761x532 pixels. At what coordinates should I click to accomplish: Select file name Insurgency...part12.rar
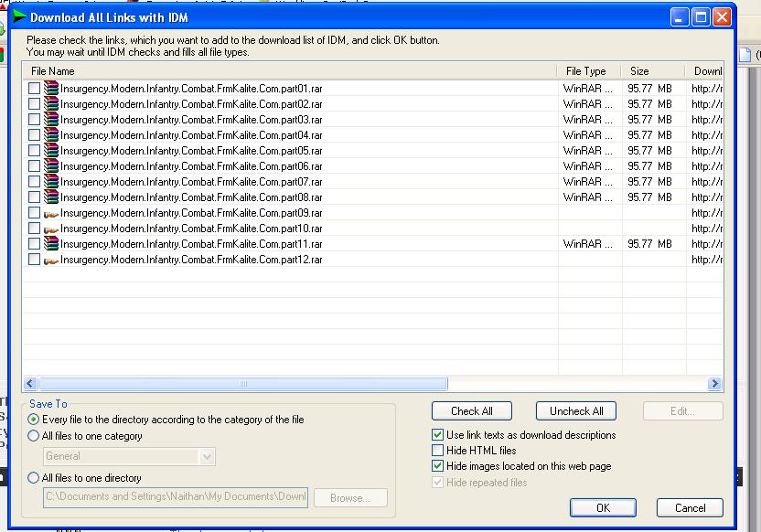click(191, 260)
